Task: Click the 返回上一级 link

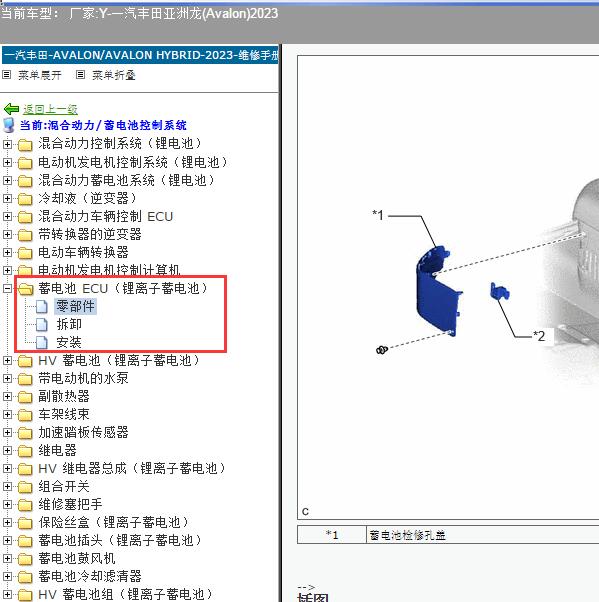Action: (x=50, y=109)
